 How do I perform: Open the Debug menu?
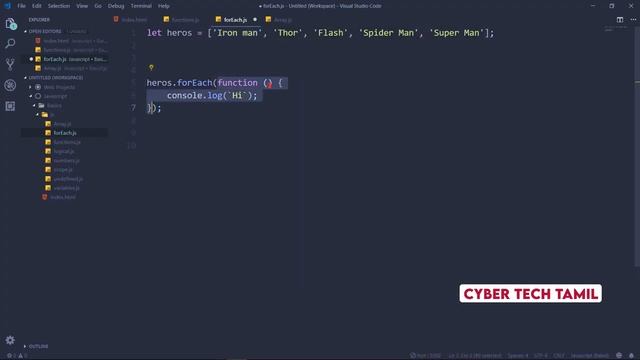[116, 6]
